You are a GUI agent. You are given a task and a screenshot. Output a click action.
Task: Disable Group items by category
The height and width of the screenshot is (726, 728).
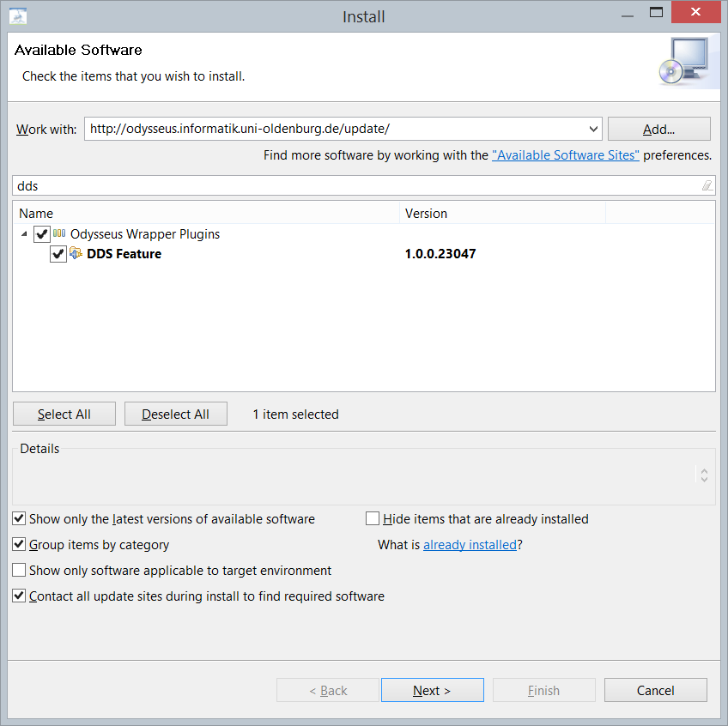[x=19, y=544]
